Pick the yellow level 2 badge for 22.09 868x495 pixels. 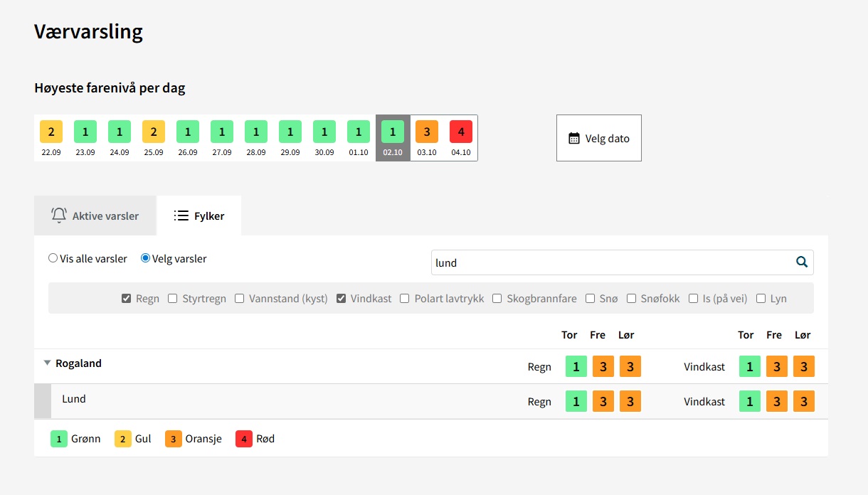pos(51,132)
